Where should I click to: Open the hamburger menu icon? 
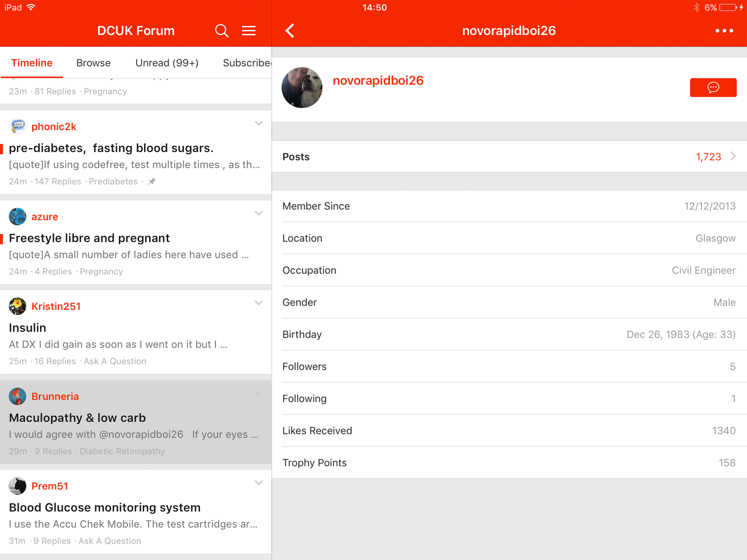point(249,31)
